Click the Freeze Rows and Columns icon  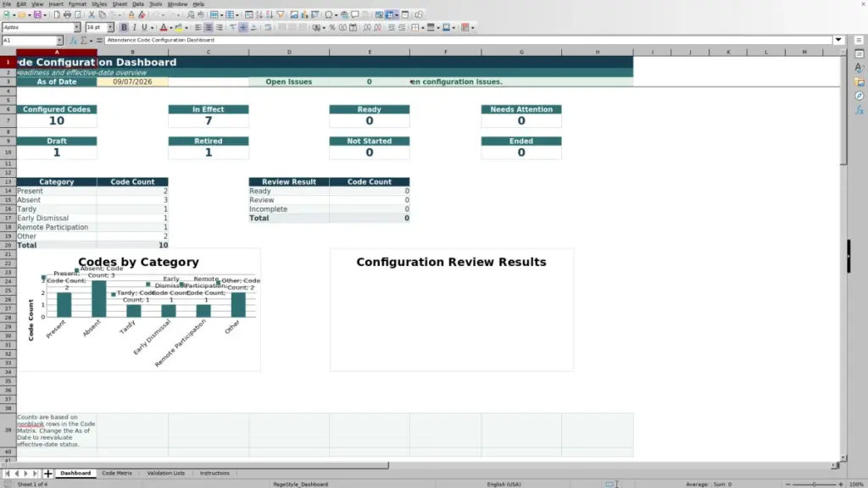coord(389,14)
